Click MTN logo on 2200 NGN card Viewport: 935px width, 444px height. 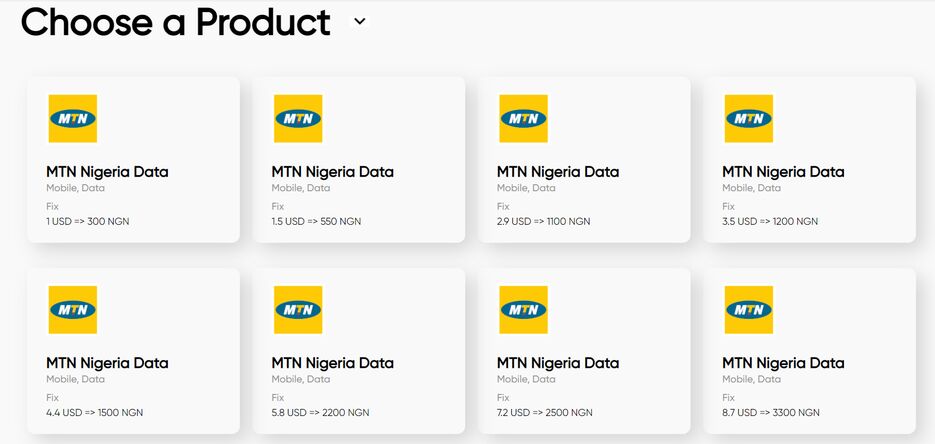pyautogui.click(x=298, y=309)
